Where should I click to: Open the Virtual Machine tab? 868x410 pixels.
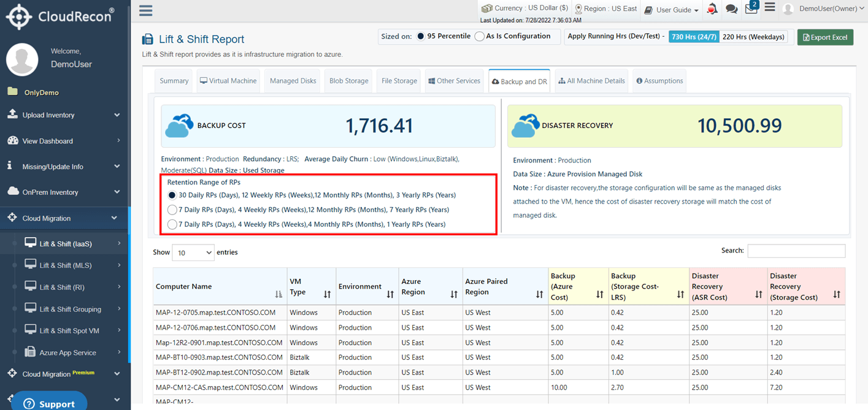pyautogui.click(x=228, y=81)
